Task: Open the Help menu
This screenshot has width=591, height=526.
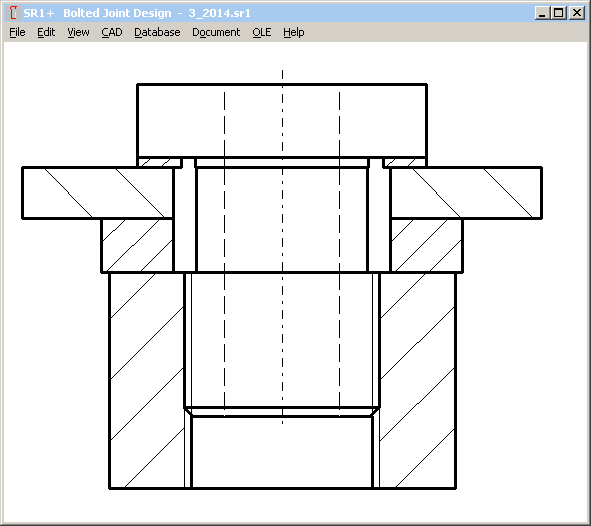Action: pos(294,32)
